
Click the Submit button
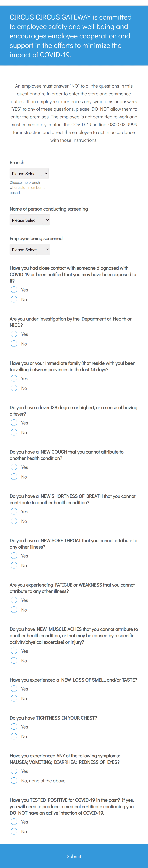[x=74, y=856]
